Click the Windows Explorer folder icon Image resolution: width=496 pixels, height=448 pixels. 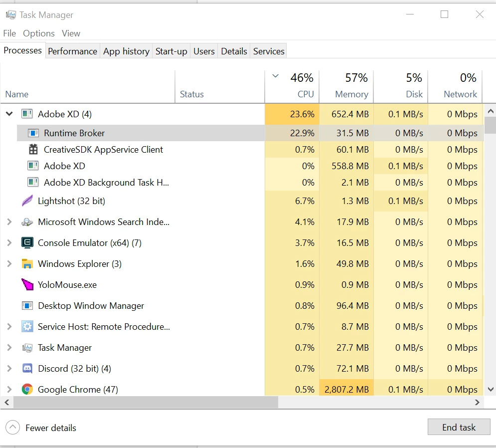[27, 264]
